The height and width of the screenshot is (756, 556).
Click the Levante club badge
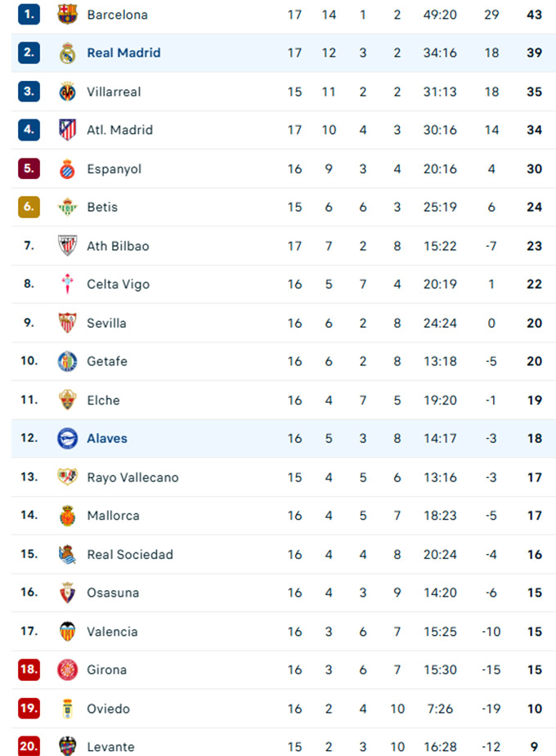(68, 747)
